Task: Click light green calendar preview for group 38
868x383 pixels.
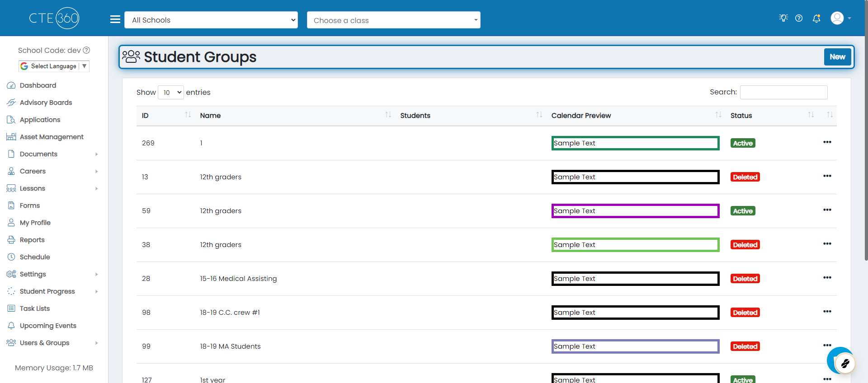Action: coord(635,245)
